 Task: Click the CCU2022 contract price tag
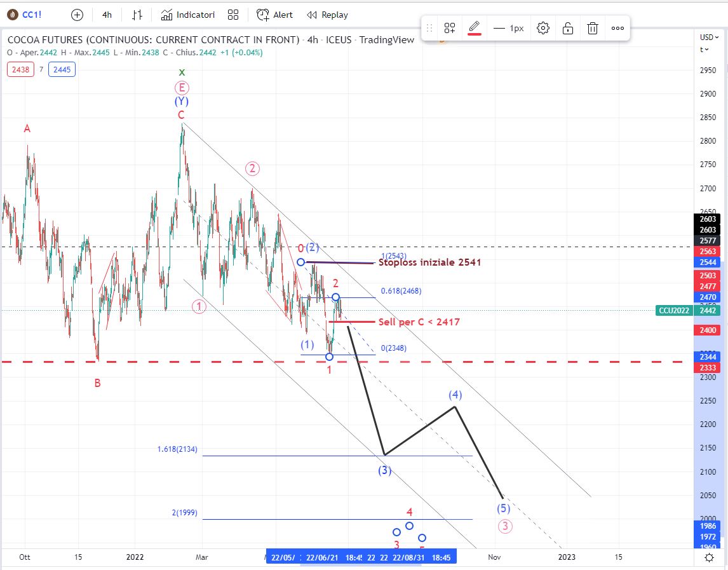674,310
